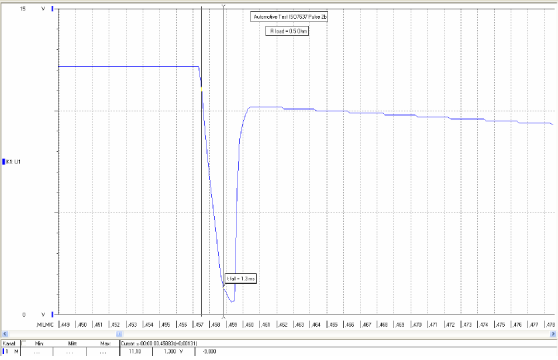Click the cursor handle atop gray line
Screen dimensions: 558x360
coord(223,6)
